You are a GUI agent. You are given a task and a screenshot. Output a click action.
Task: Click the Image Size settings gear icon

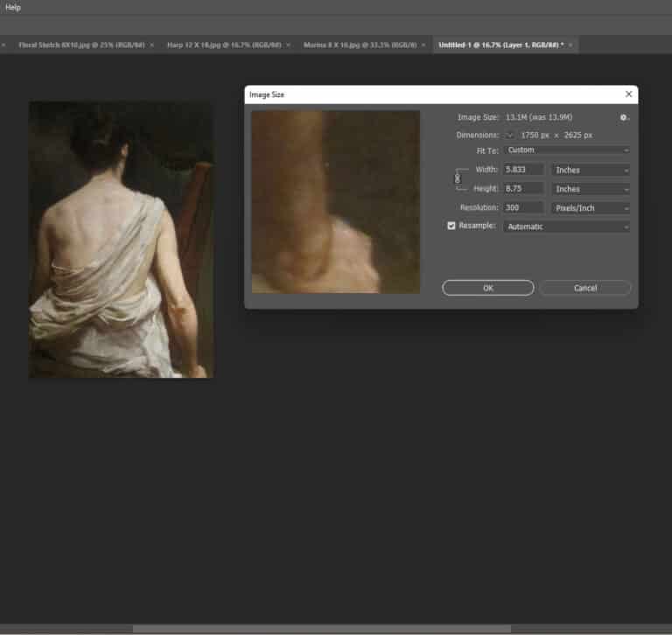pos(624,117)
